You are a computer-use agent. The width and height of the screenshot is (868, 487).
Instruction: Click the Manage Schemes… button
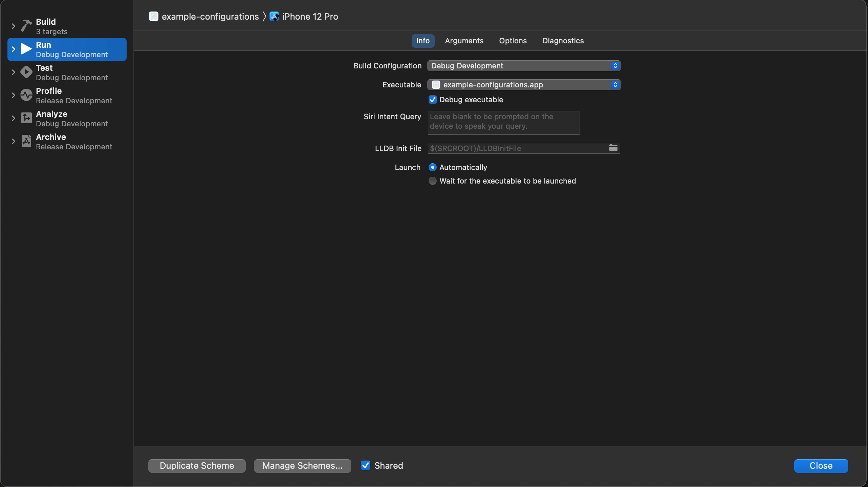302,465
